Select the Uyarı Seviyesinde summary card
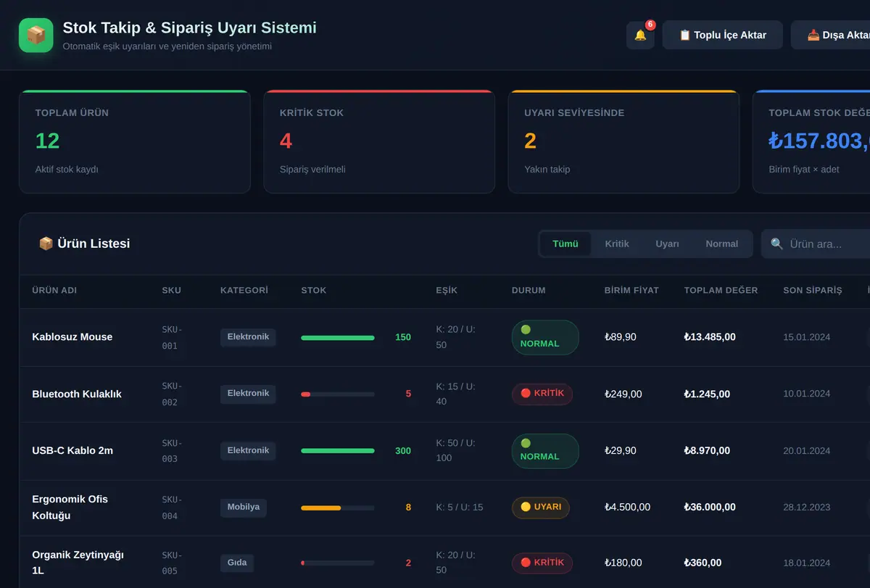 tap(623, 141)
